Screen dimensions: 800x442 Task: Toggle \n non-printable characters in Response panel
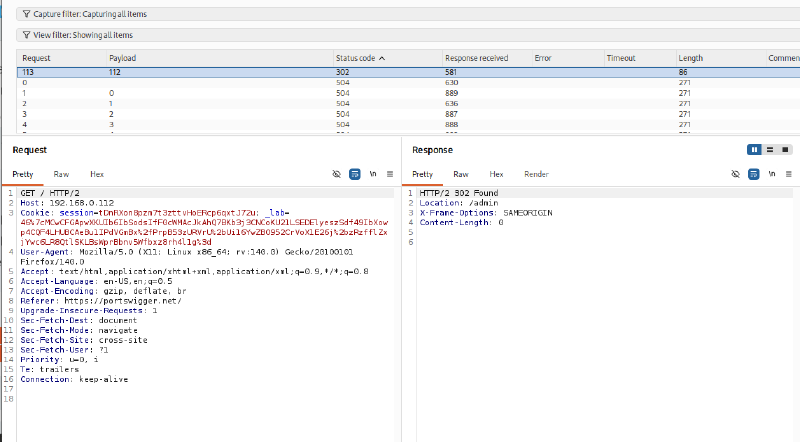coord(772,174)
